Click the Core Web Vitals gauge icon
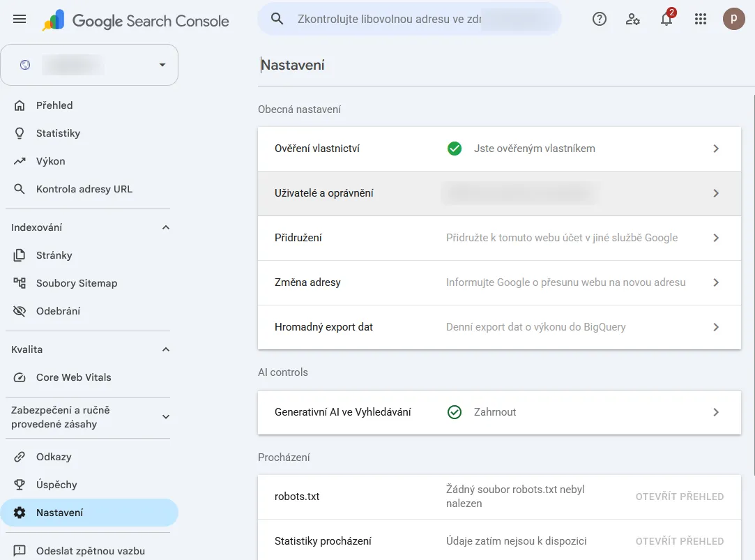Screen dimensions: 755x560 (x=20, y=377)
